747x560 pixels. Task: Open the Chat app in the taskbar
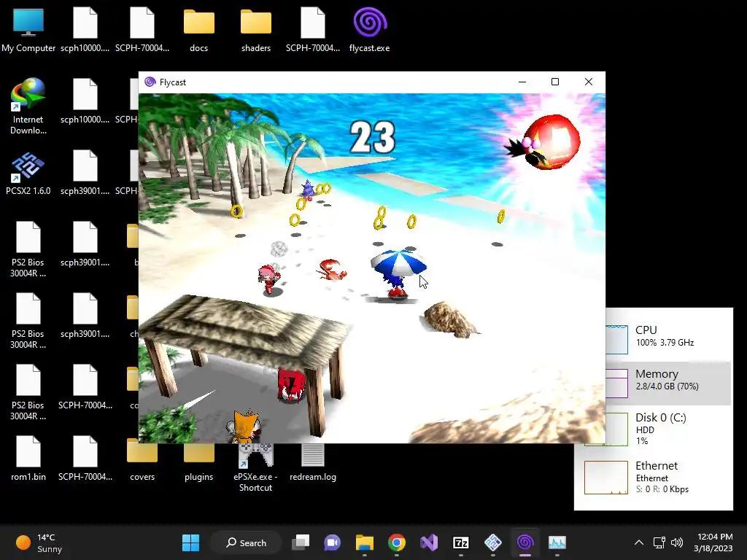click(x=332, y=542)
